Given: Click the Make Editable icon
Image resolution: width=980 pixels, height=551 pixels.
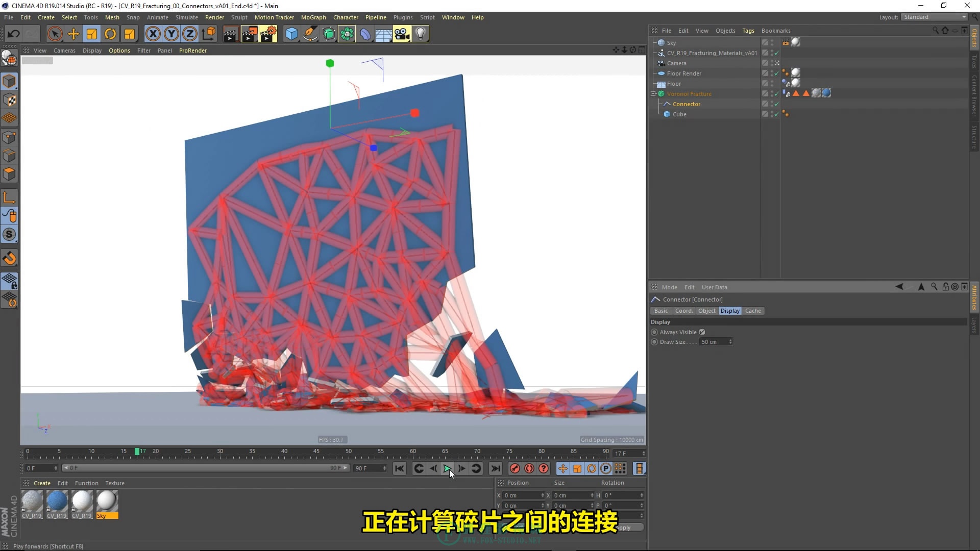Looking at the screenshot, I should click(x=9, y=59).
